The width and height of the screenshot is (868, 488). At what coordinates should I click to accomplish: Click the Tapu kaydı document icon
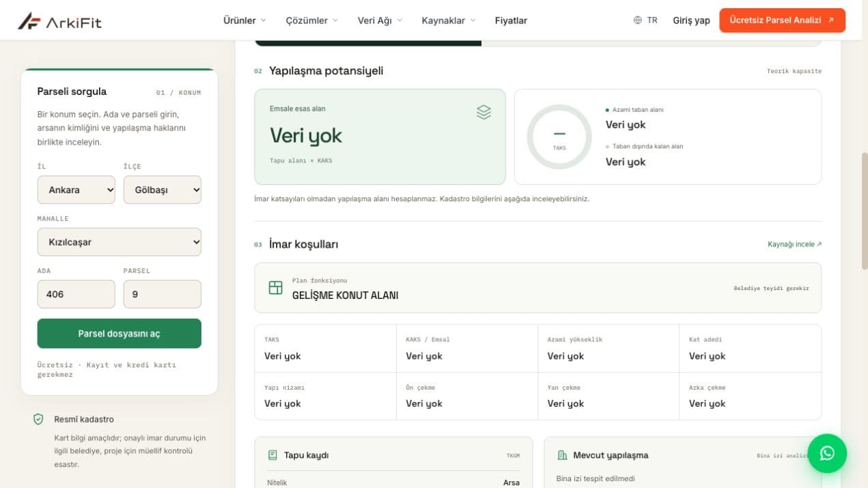(272, 455)
